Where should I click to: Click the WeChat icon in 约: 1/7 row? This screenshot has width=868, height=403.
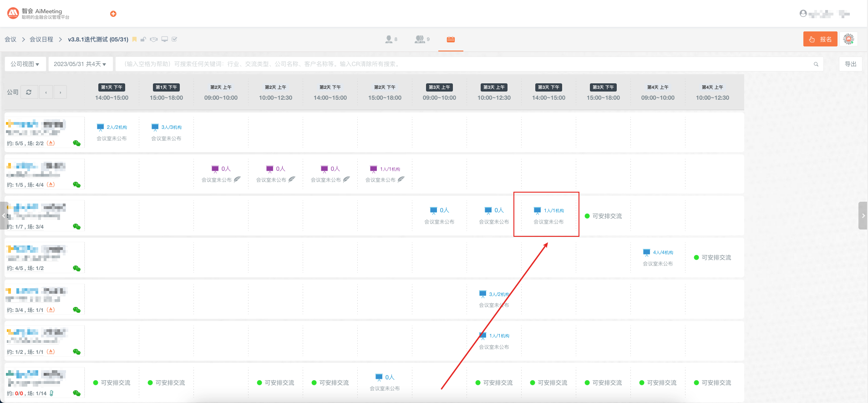(x=76, y=227)
